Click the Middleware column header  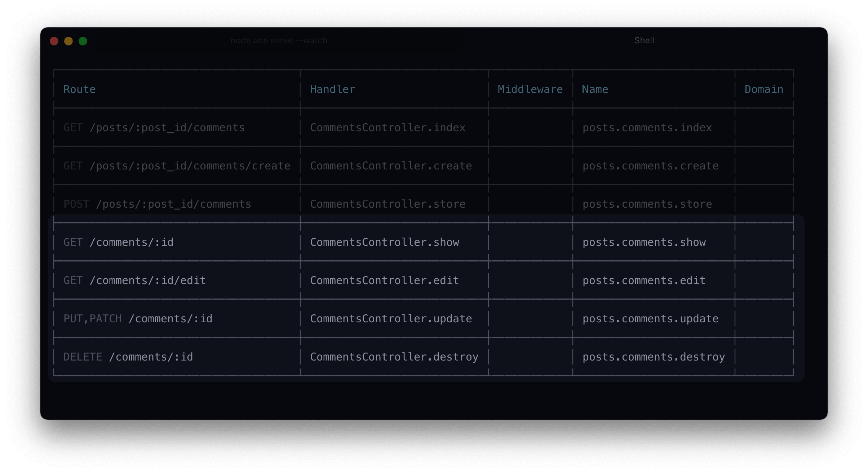pos(530,89)
